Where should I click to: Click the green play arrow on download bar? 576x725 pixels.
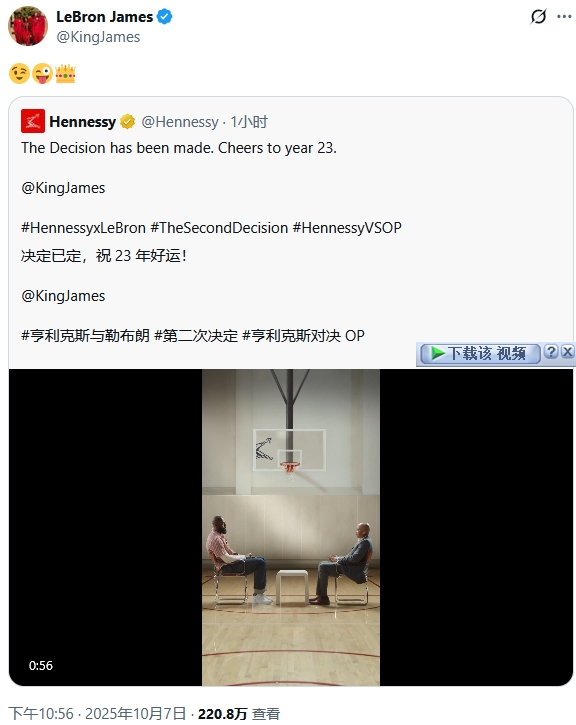coord(437,353)
